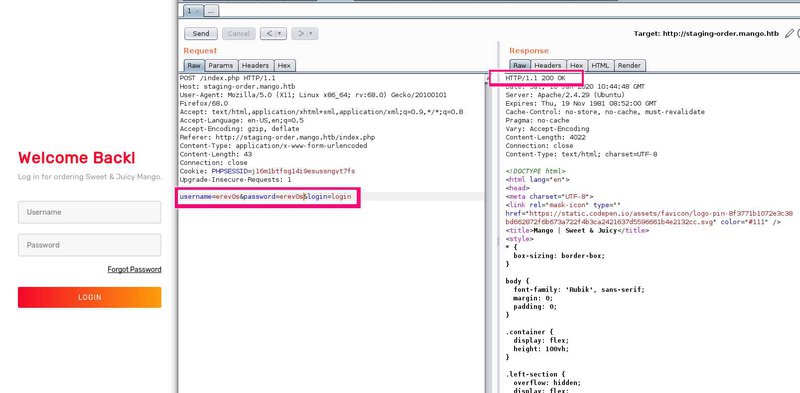Click the font-family: 'Rubik', sans-serif line
The height and width of the screenshot is (393, 800).
coord(579,289)
